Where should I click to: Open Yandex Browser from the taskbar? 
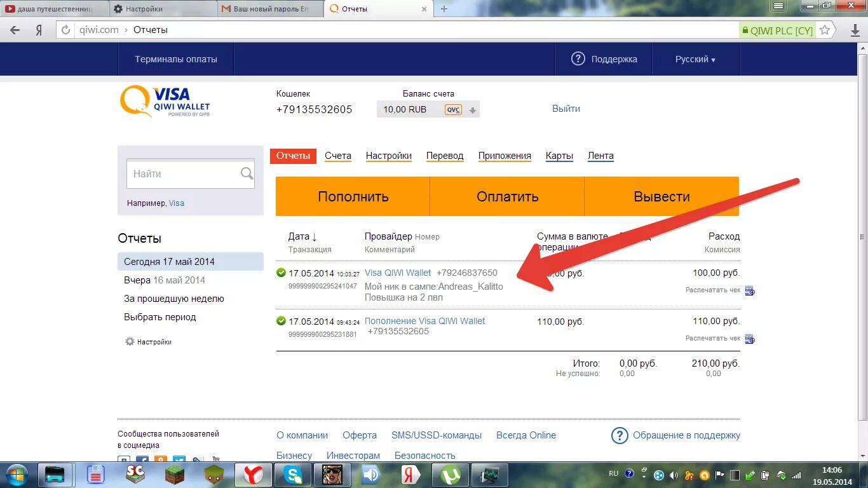(x=253, y=475)
